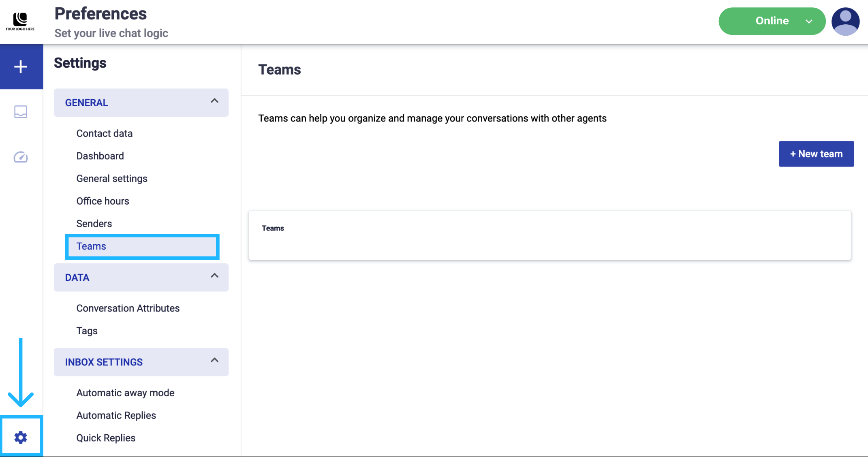
Task: Collapse the INBOX SETTINGS section
Action: 214,360
